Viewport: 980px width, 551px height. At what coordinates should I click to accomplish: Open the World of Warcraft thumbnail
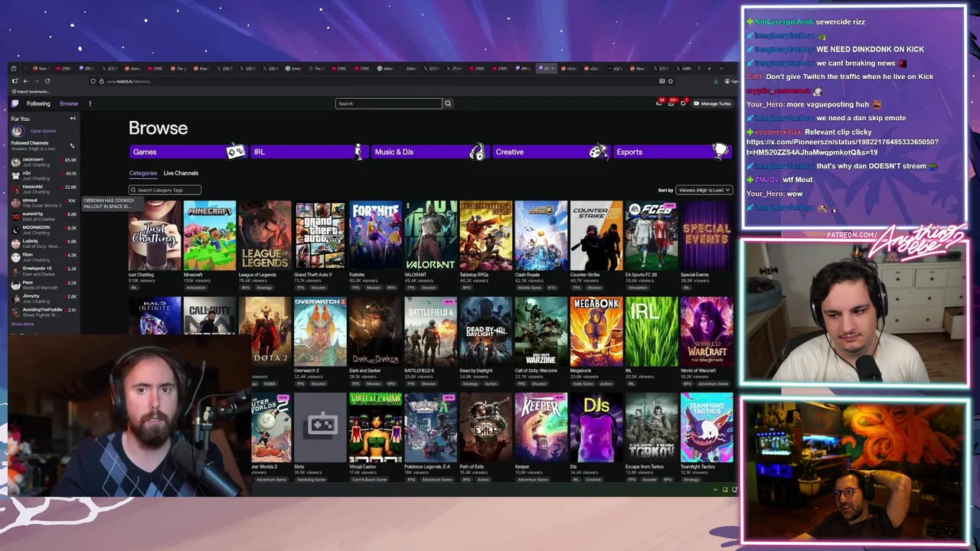point(706,331)
